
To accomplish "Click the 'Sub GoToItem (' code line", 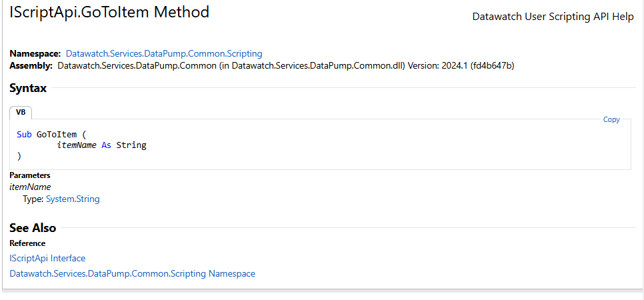I will click(x=52, y=135).
